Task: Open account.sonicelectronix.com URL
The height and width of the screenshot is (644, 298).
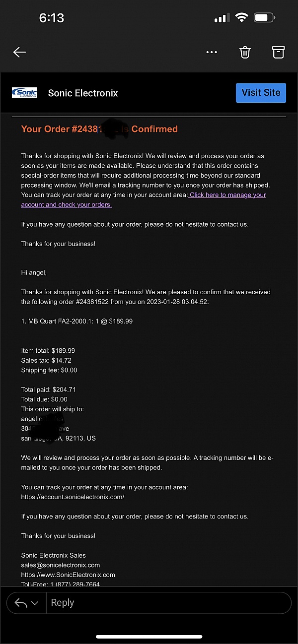Action: coord(73,497)
